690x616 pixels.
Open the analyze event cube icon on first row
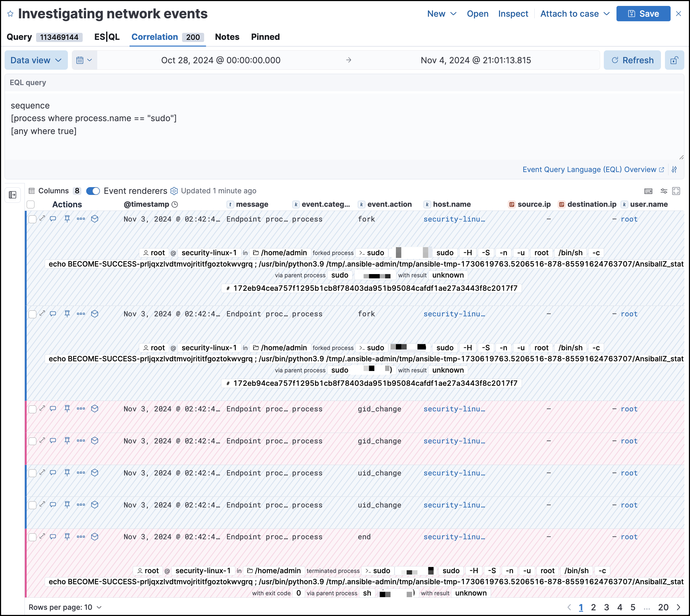pyautogui.click(x=95, y=219)
